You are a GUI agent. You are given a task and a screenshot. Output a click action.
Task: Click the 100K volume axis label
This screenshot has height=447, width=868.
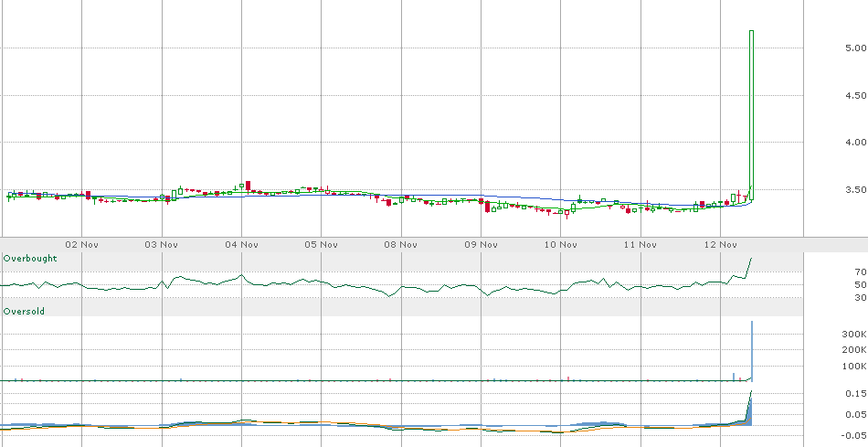point(854,367)
